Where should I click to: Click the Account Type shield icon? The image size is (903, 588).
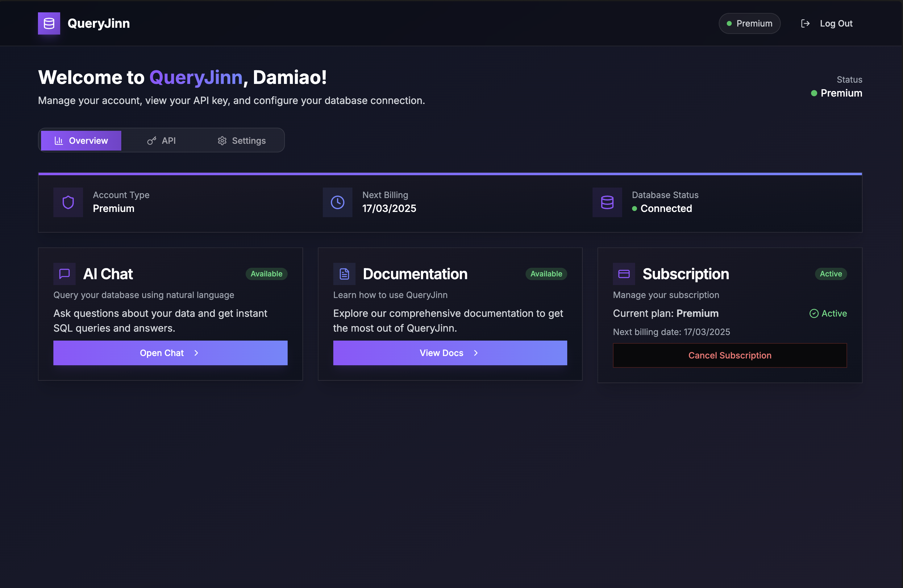click(x=68, y=202)
